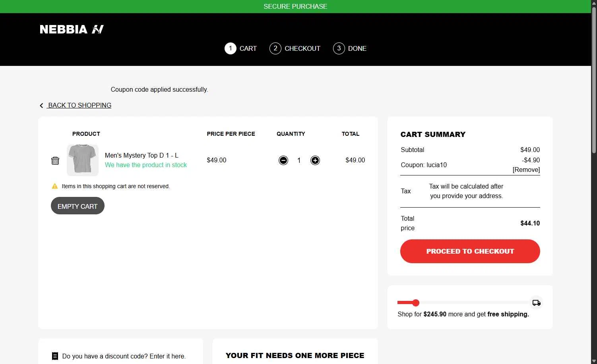Open the discount code entry section
Image resolution: width=597 pixels, height=364 pixels.
click(124, 356)
